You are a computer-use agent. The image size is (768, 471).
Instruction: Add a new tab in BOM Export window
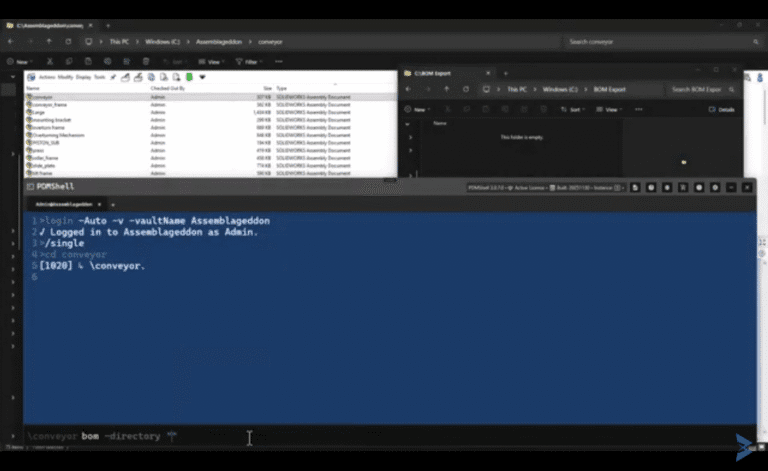(x=505, y=73)
